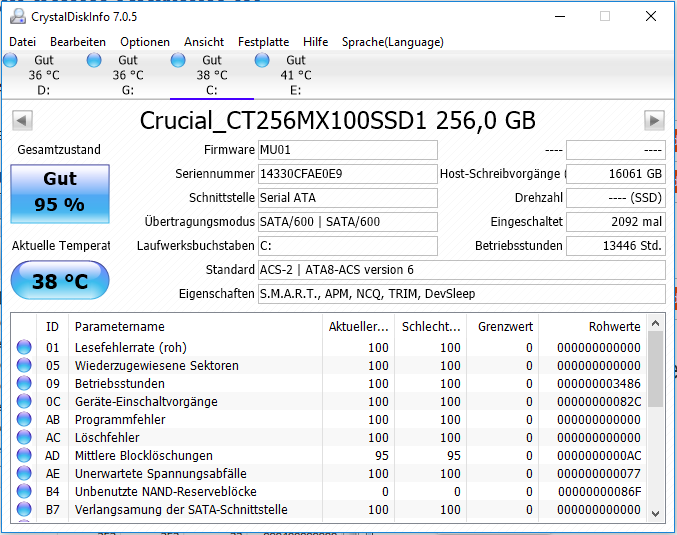
Task: Click the Drehzahl value field
Action: click(x=616, y=198)
